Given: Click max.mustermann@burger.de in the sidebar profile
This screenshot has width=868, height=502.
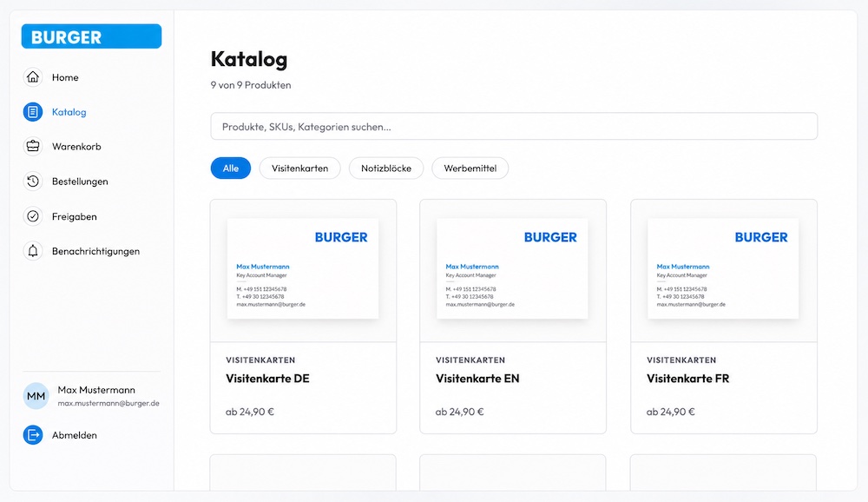Looking at the screenshot, I should [108, 403].
